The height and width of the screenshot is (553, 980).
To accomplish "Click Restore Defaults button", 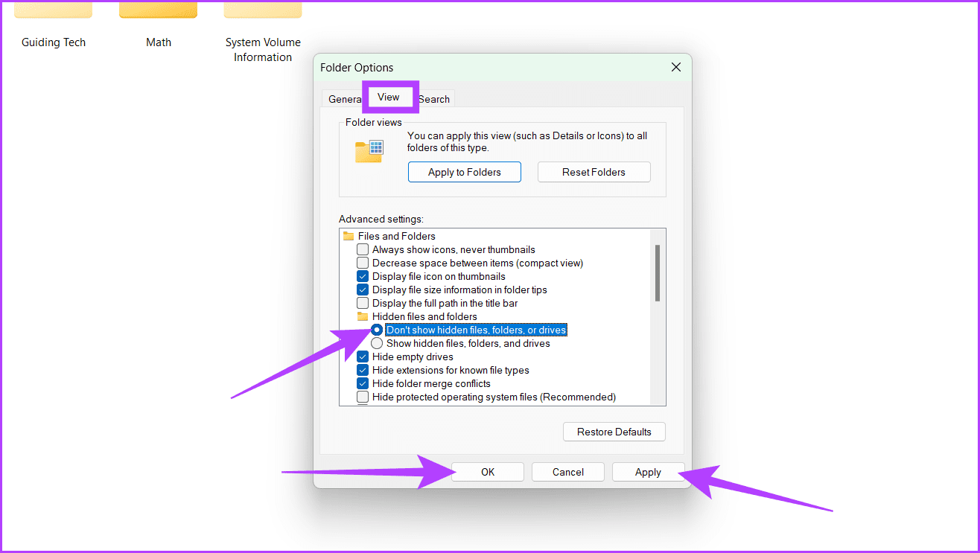I will coord(614,432).
